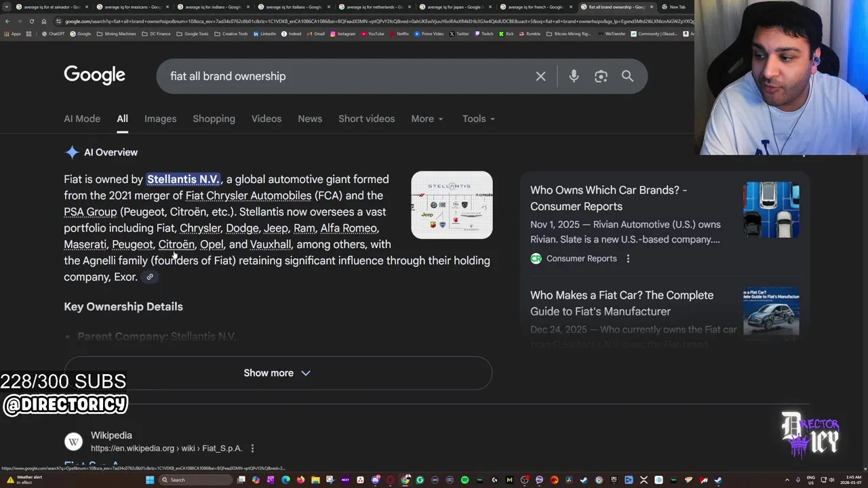Image resolution: width=868 pixels, height=488 pixels.
Task: Open the Netflix bookmark
Action: coord(399,34)
